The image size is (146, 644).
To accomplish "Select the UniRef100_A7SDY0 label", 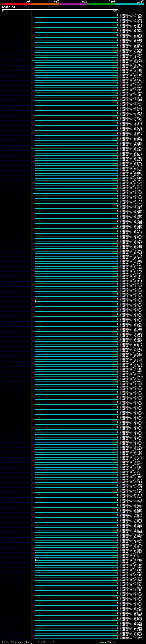I will click(x=131, y=359).
